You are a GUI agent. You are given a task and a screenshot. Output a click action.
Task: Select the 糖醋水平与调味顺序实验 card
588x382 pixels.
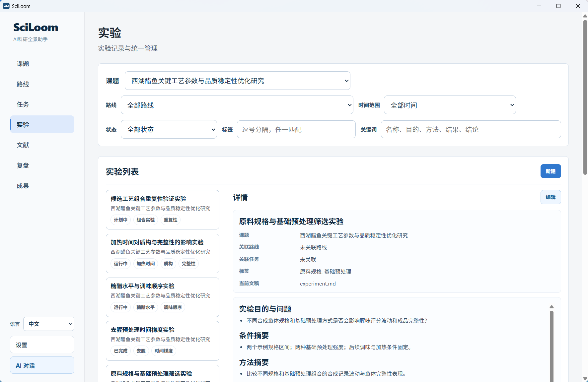coord(163,297)
